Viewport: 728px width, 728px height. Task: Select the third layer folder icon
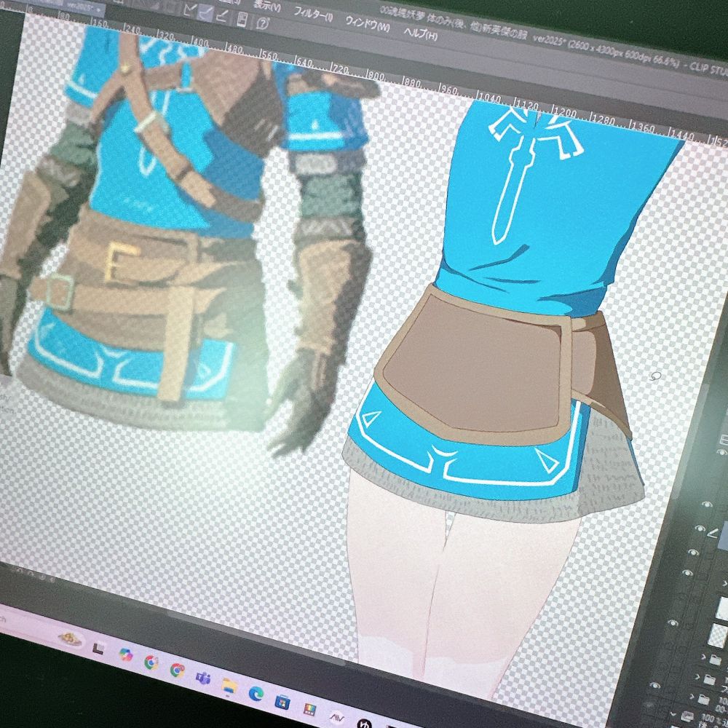pyautogui.click(x=704, y=699)
